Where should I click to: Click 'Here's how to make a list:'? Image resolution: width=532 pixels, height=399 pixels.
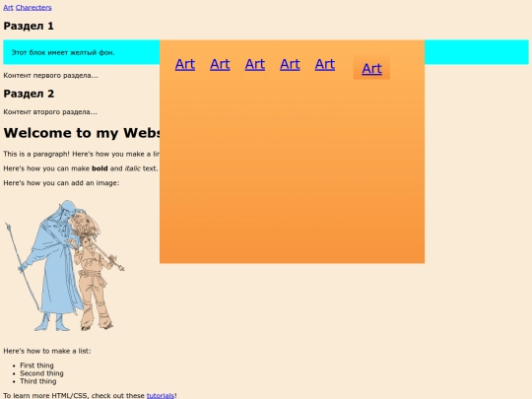(x=47, y=351)
